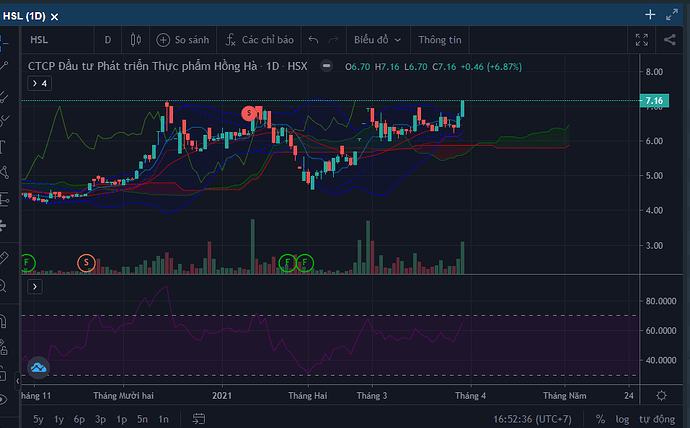690x428 pixels.
Task: Select the 1y time range
Action: click(59, 419)
